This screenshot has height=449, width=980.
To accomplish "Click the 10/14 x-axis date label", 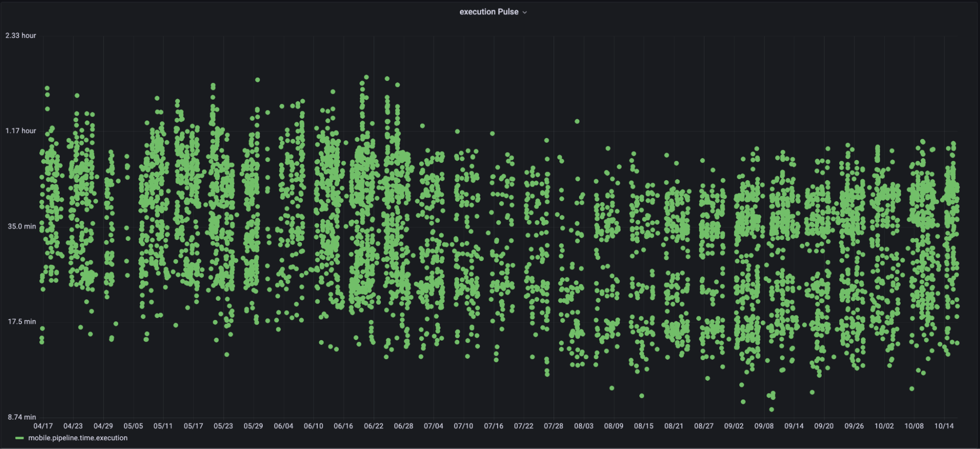I will click(944, 426).
